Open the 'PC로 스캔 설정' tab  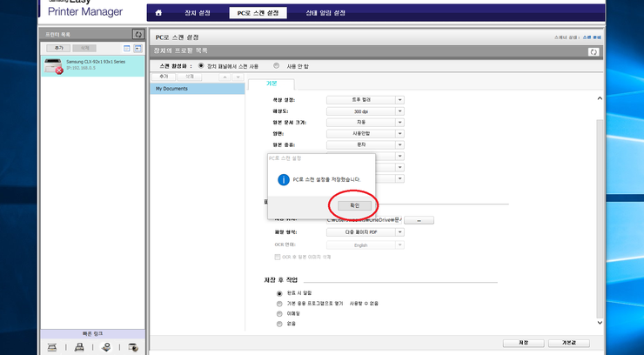(258, 13)
